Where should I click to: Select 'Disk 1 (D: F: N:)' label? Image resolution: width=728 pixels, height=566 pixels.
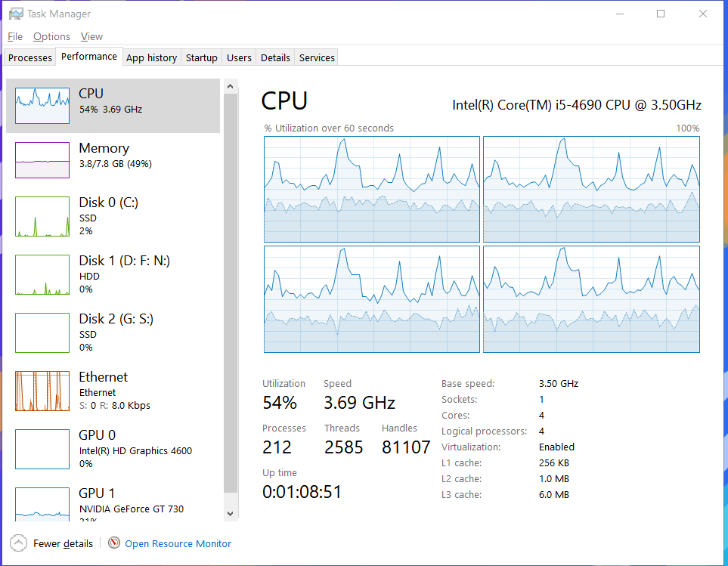point(125,260)
